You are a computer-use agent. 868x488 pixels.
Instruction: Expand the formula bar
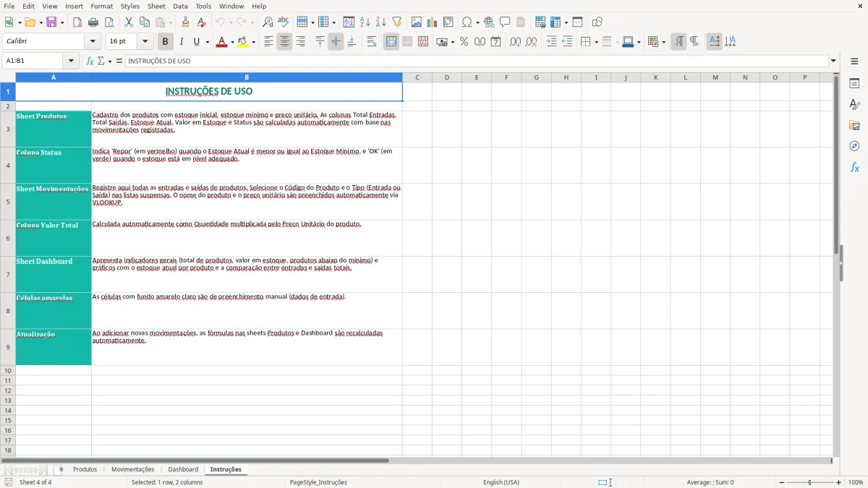click(833, 61)
